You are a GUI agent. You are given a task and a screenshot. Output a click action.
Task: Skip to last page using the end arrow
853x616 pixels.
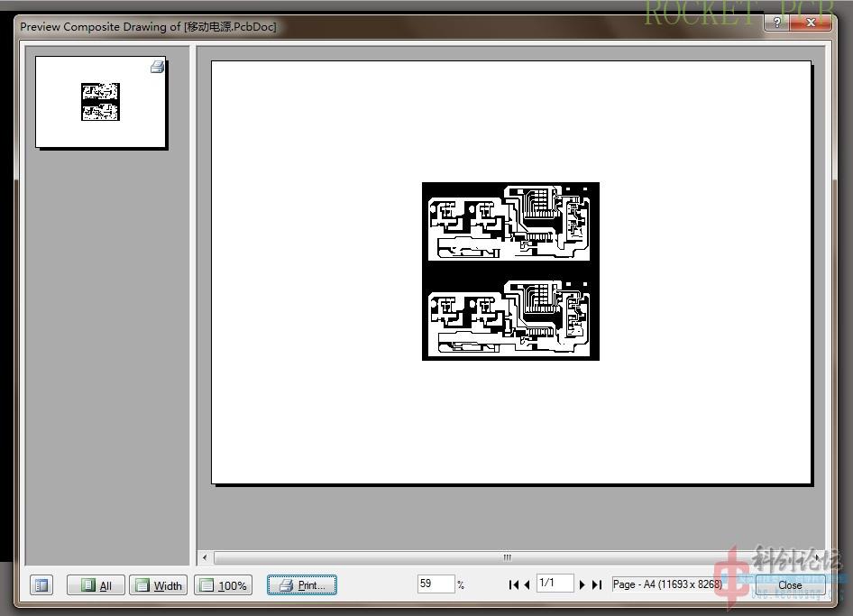point(596,584)
